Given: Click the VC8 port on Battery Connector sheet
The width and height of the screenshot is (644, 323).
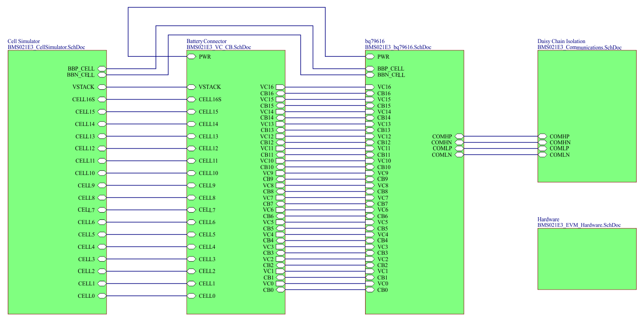Looking at the screenshot, I should 280,186.
